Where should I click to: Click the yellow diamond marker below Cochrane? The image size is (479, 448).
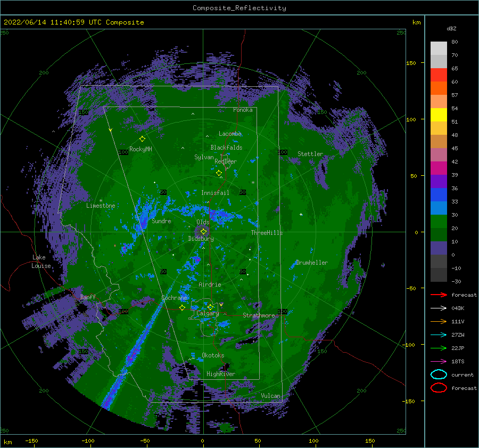click(183, 307)
